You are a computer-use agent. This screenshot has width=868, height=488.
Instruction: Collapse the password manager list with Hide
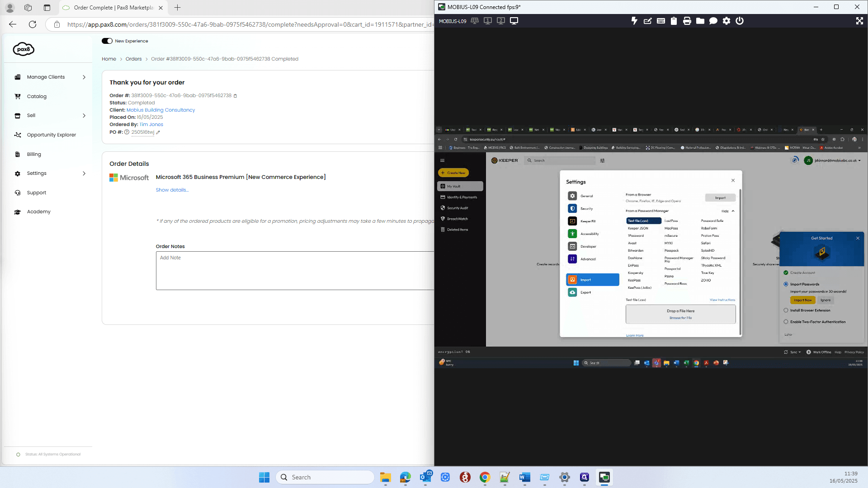[x=728, y=211]
